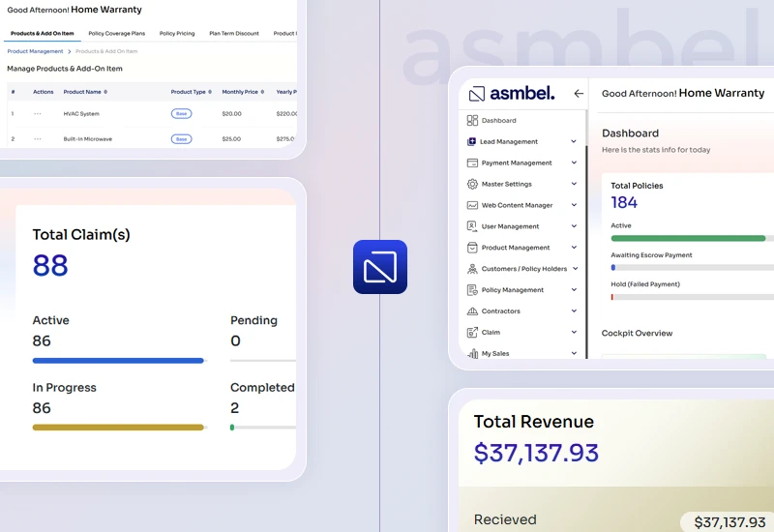Viewport: 774px width, 532px height.
Task: Switch to Policy Coverage Plans tab
Action: (x=117, y=34)
